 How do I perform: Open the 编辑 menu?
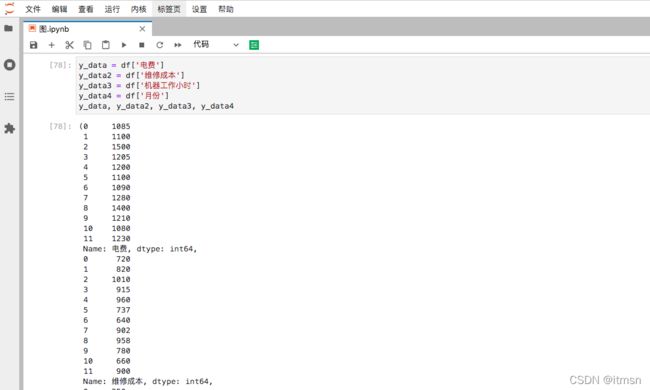click(x=59, y=9)
